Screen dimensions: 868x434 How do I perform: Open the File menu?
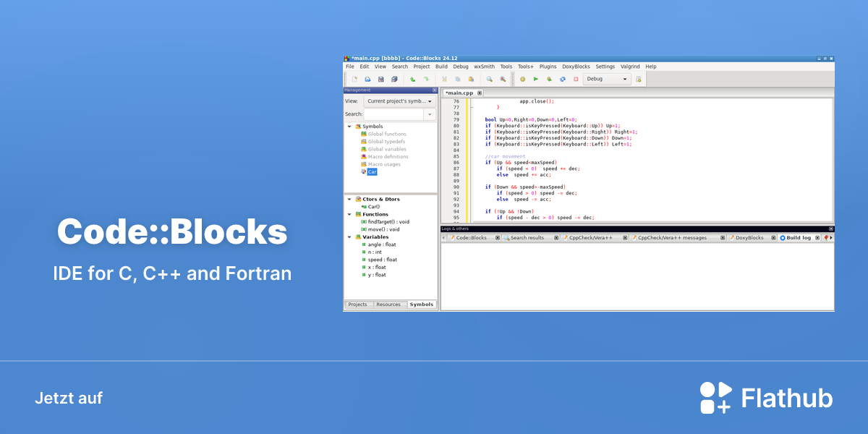click(x=350, y=67)
